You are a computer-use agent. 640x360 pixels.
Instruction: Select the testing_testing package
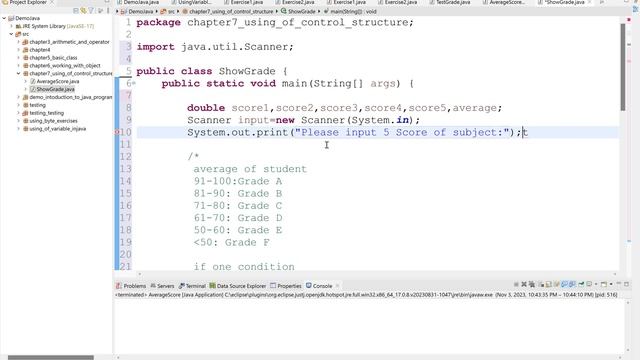tap(47, 113)
